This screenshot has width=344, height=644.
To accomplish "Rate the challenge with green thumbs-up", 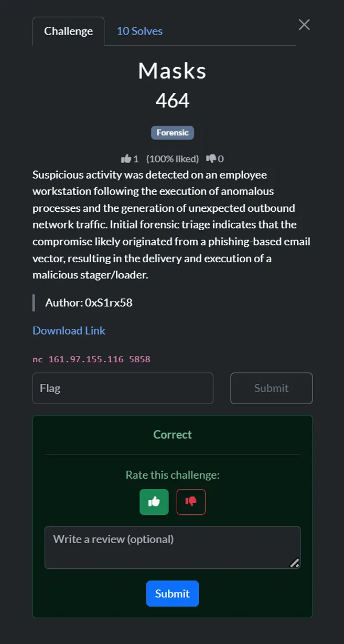I will coord(154,502).
